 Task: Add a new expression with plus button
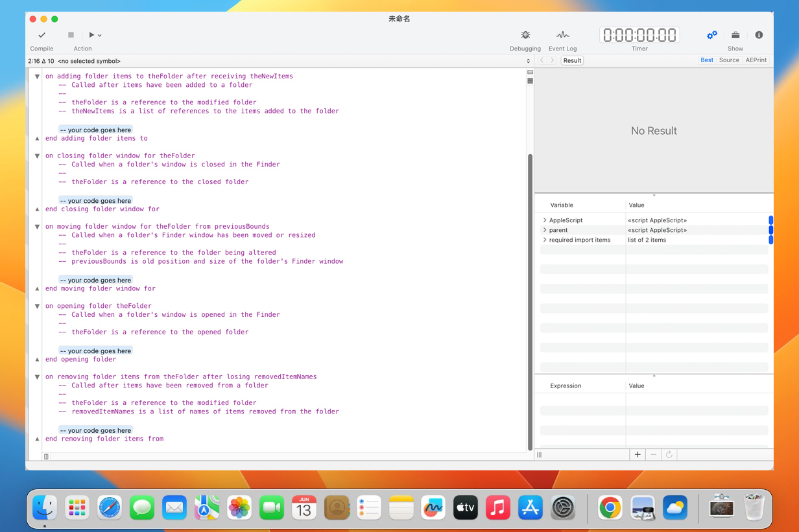point(638,455)
